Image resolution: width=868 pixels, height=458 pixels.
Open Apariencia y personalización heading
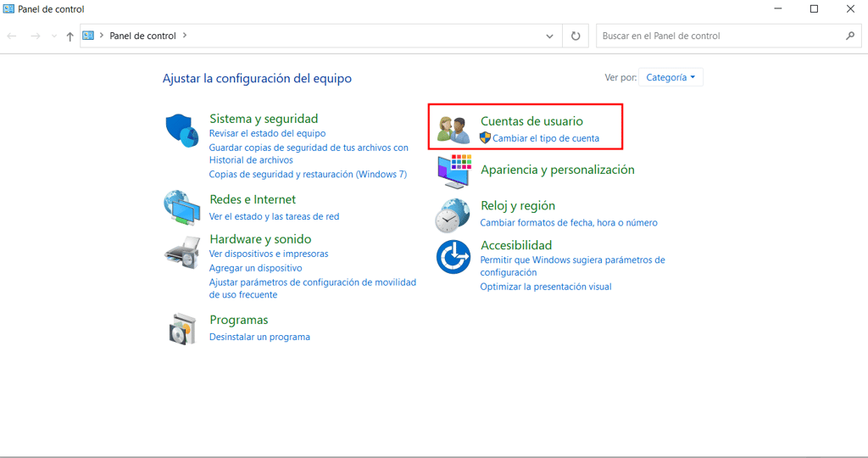click(558, 170)
